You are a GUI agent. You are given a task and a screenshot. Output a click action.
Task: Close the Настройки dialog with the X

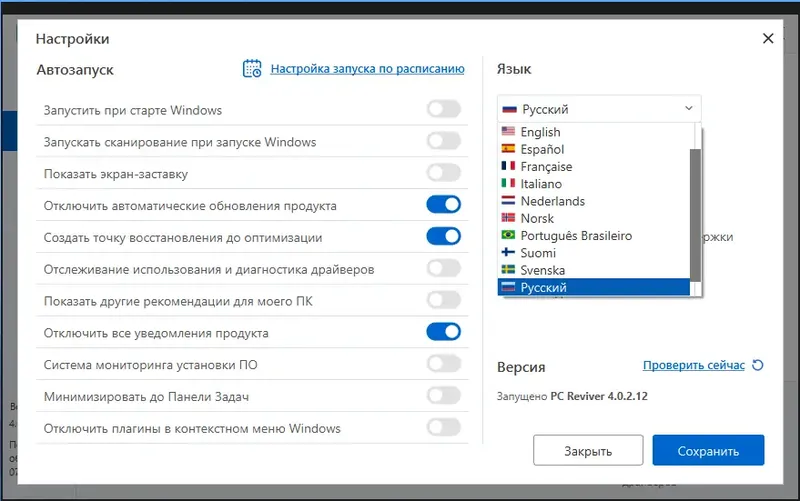(x=768, y=38)
